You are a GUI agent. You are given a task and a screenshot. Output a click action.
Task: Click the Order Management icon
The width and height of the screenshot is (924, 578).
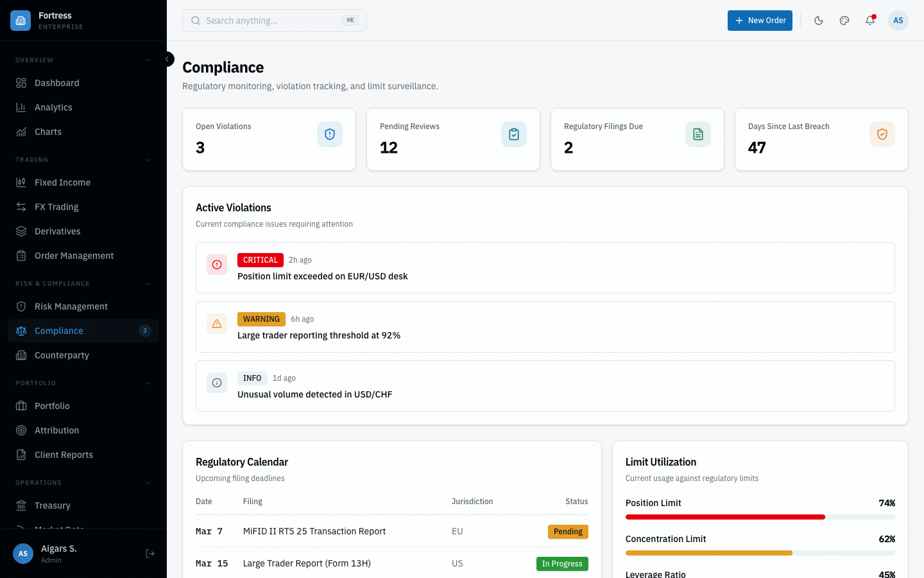click(x=21, y=256)
